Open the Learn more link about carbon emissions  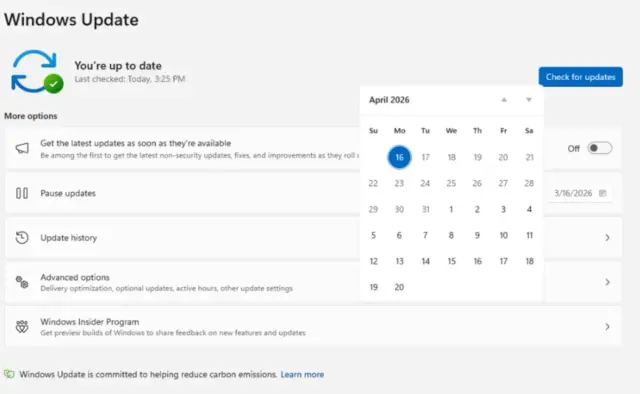pos(302,374)
